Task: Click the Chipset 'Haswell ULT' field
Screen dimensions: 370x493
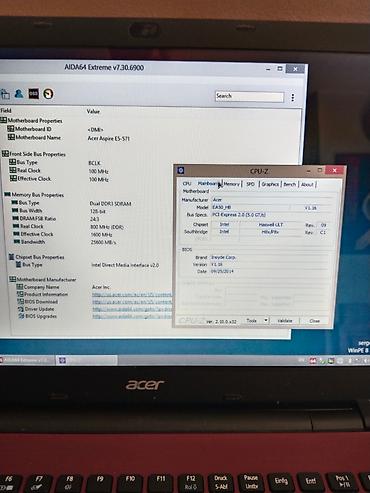Action: [x=271, y=225]
